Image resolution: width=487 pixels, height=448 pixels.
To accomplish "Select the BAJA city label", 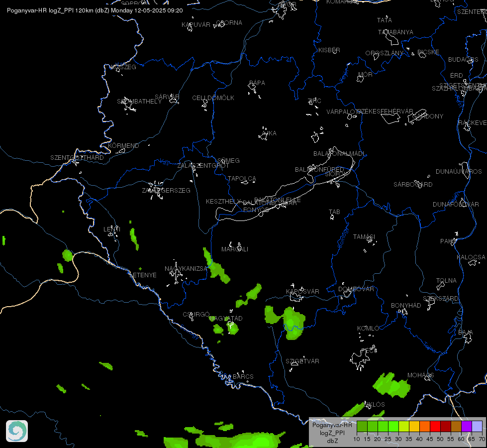I will [466, 333].
